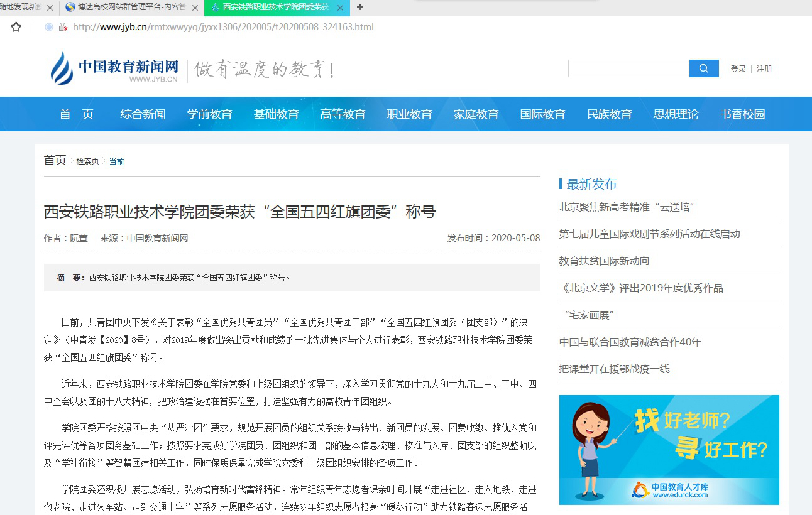Click the 登录 login link
The width and height of the screenshot is (812, 515).
(738, 69)
